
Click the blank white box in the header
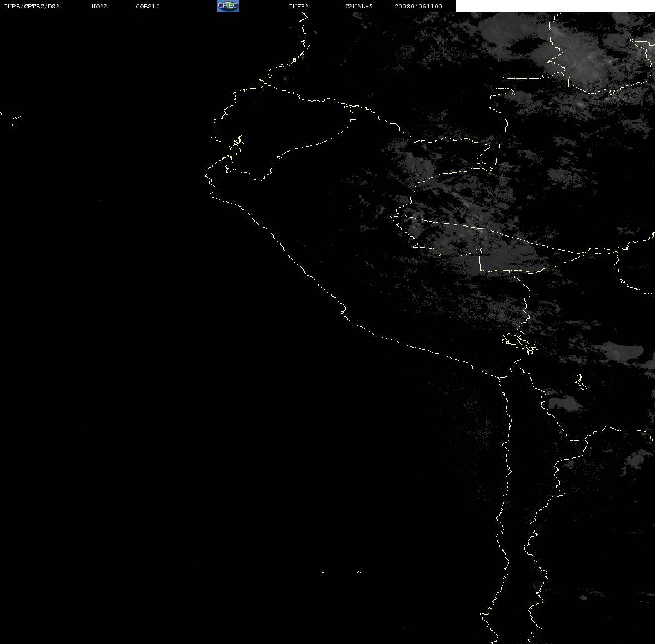(x=555, y=6)
